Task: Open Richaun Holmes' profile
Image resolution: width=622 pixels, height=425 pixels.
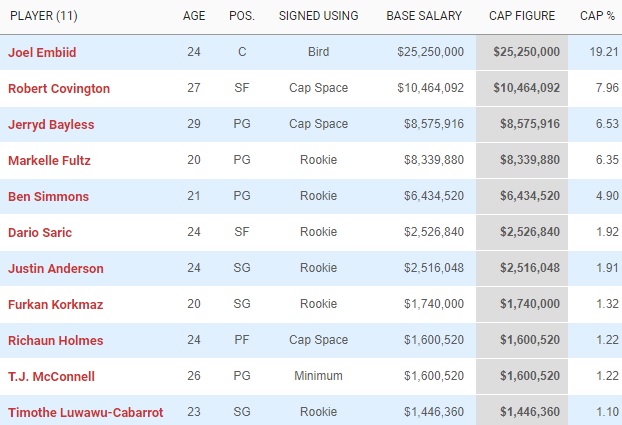Action: click(55, 340)
